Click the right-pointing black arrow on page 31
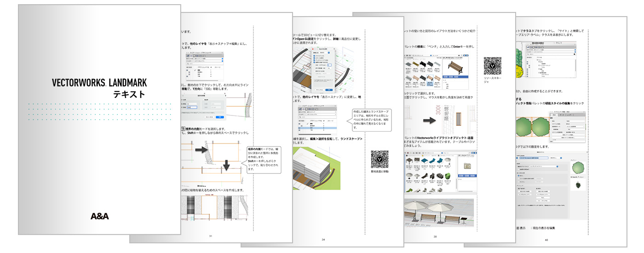 [201, 150]
